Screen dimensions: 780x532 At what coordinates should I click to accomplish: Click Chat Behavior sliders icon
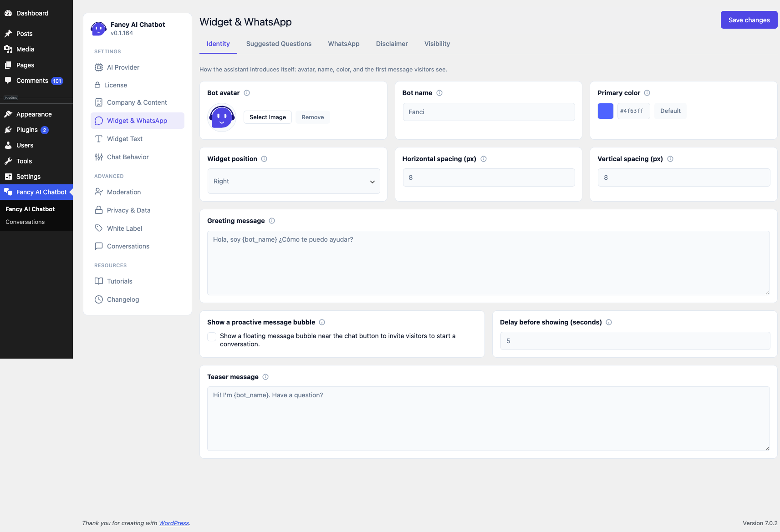coord(99,157)
